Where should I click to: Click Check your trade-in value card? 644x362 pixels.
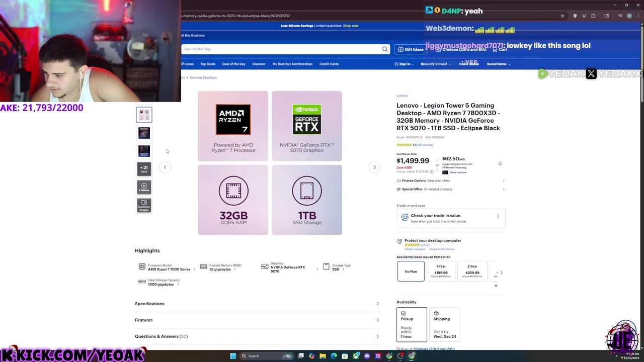[x=451, y=218]
